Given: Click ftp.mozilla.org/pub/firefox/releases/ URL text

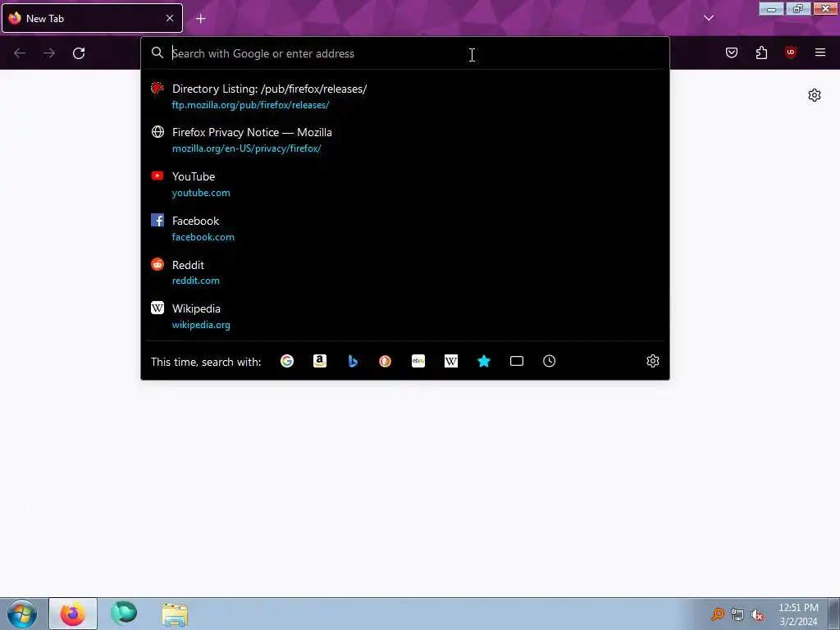Looking at the screenshot, I should tap(251, 105).
